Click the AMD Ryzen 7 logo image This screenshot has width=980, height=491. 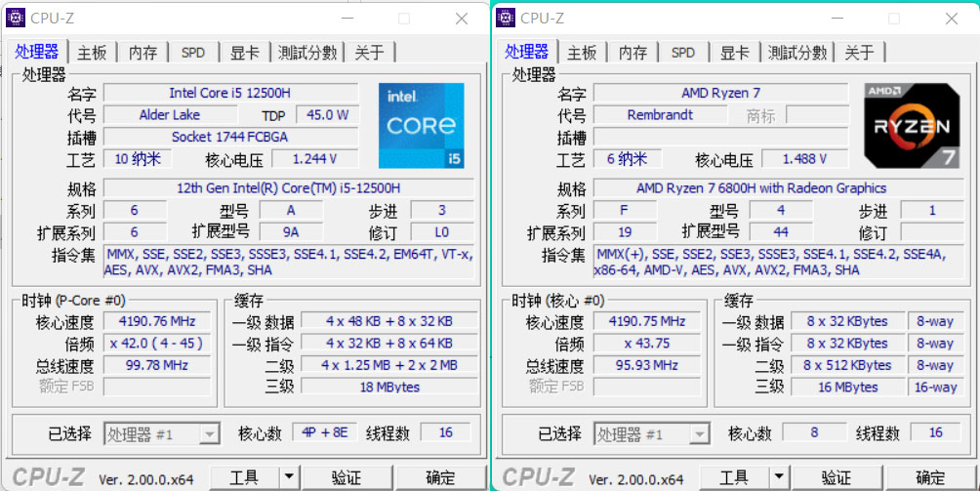pyautogui.click(x=912, y=125)
